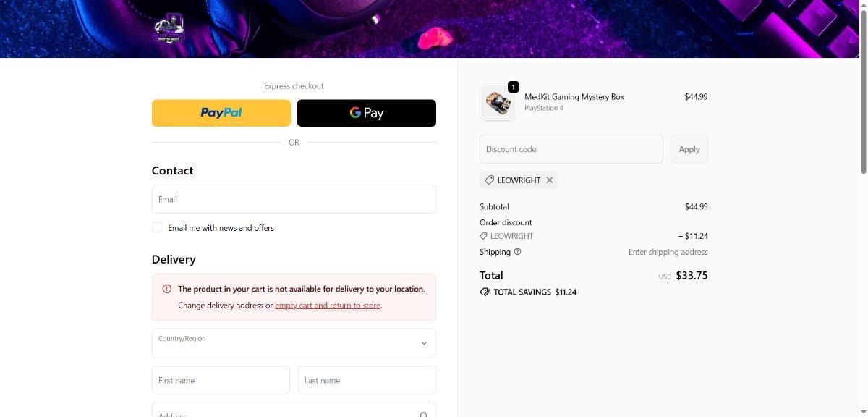Click into the Discount code field
Screen dimensions: 868x417
571,149
